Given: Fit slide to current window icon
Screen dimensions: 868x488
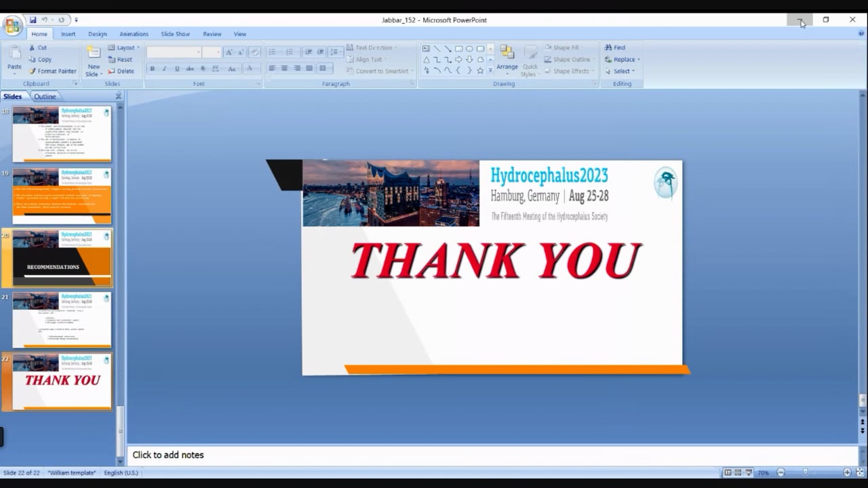Looking at the screenshot, I should (x=861, y=472).
